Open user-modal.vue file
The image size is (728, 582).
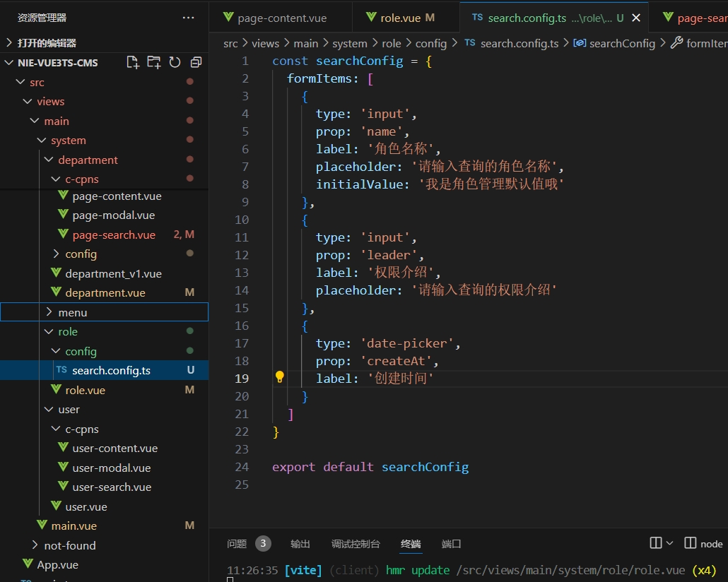(105, 468)
